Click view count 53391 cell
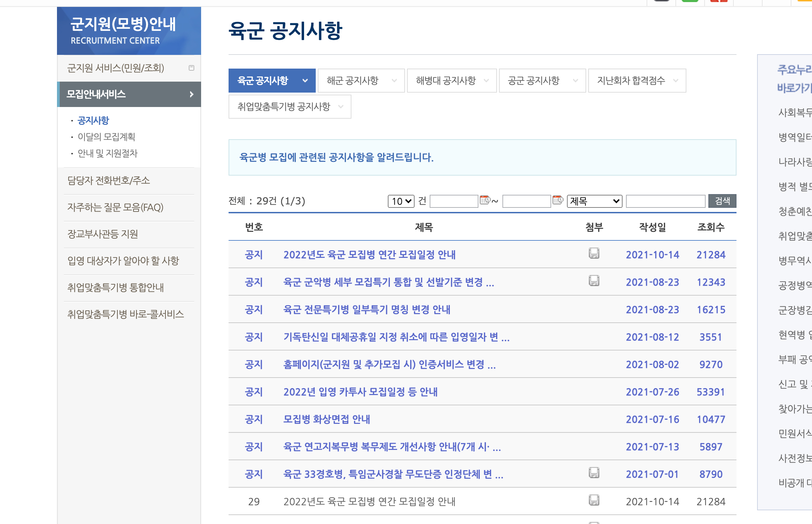The height and width of the screenshot is (524, 812). coord(711,392)
